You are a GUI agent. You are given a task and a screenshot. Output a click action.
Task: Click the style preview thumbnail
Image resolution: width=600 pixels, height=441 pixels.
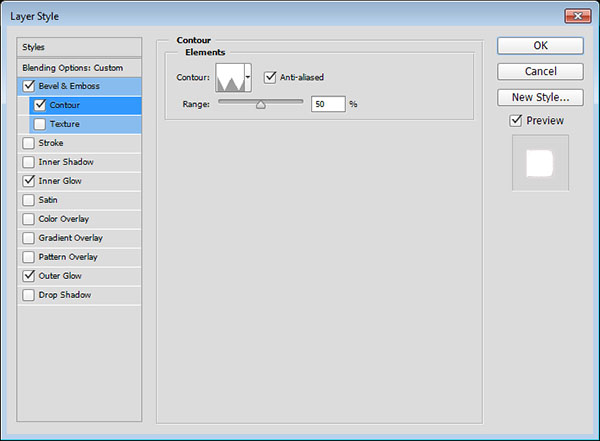click(540, 163)
